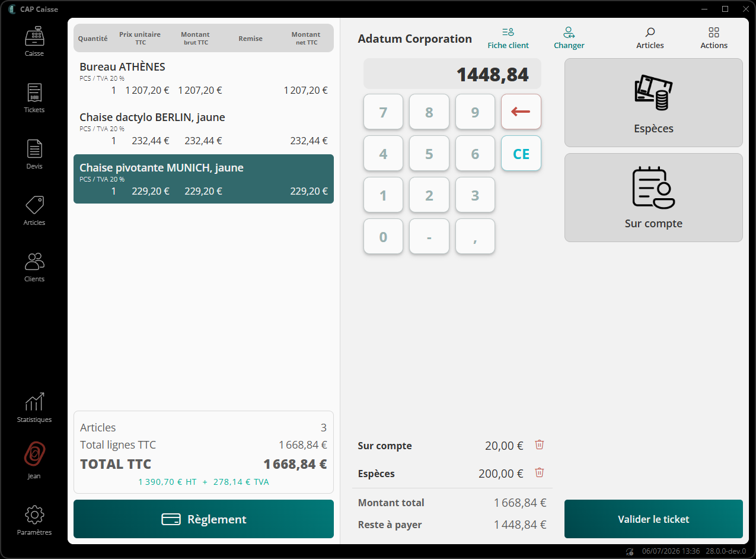Click the 278,14 € TVA text
Image resolution: width=756 pixels, height=559 pixels.
click(x=241, y=482)
